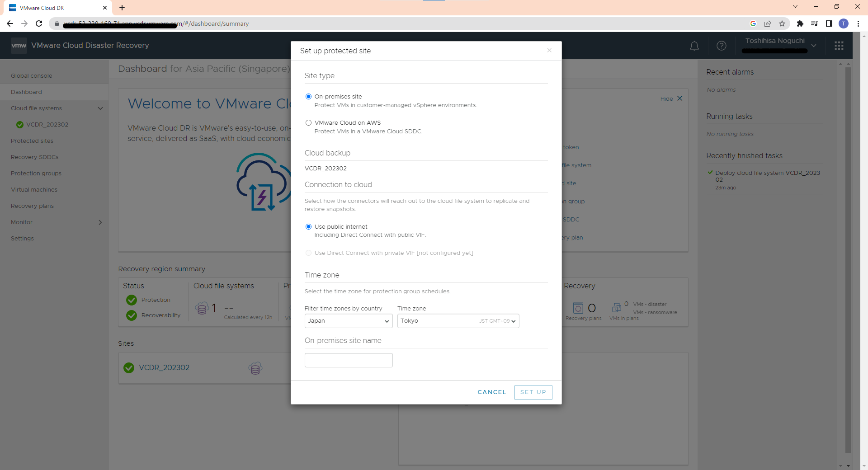868x470 pixels.
Task: Close the Set up protected site dialog
Action: click(549, 50)
